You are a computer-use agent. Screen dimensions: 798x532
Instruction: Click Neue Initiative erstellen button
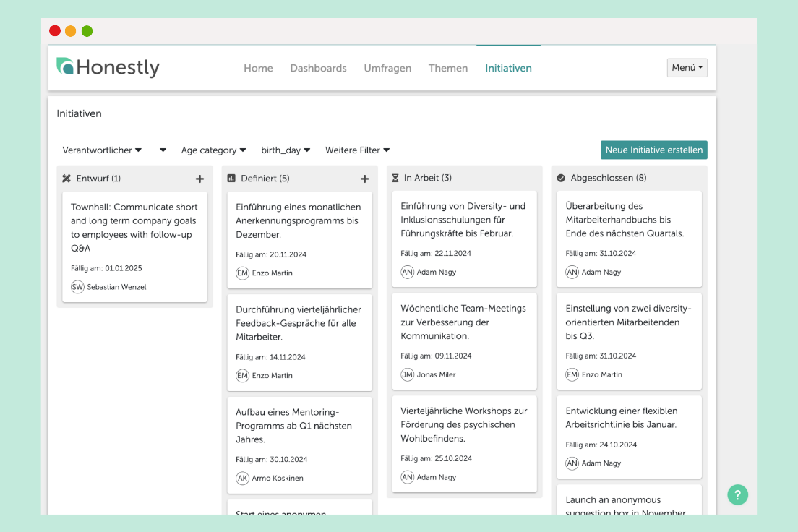pyautogui.click(x=653, y=150)
